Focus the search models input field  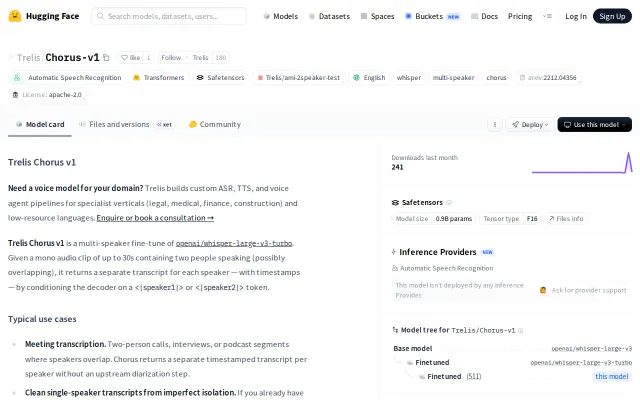(x=169, y=16)
